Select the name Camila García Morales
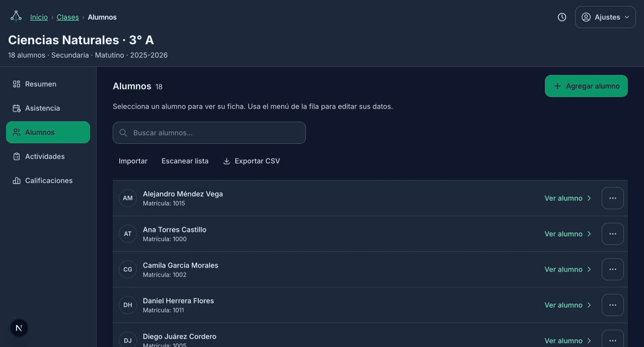Viewport: 644px width, 347px height. (x=181, y=266)
